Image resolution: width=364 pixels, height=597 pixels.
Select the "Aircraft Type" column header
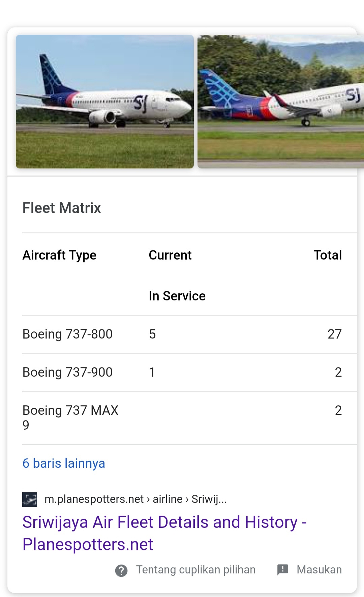(x=59, y=255)
